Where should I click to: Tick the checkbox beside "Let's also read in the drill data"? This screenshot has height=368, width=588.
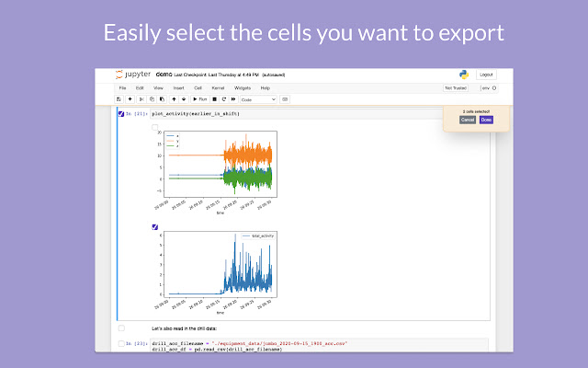point(121,328)
